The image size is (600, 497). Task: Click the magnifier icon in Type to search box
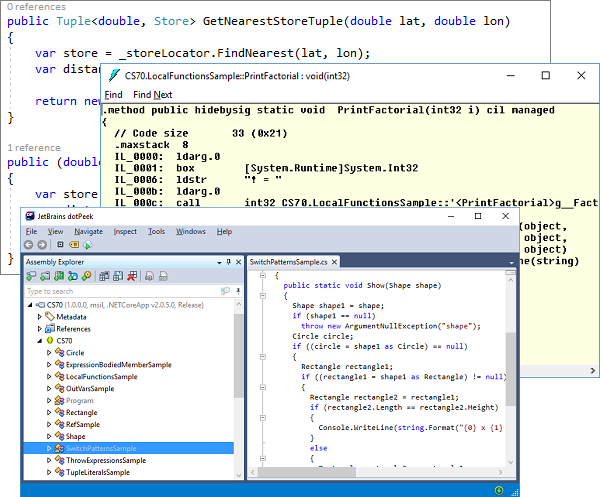(225, 291)
